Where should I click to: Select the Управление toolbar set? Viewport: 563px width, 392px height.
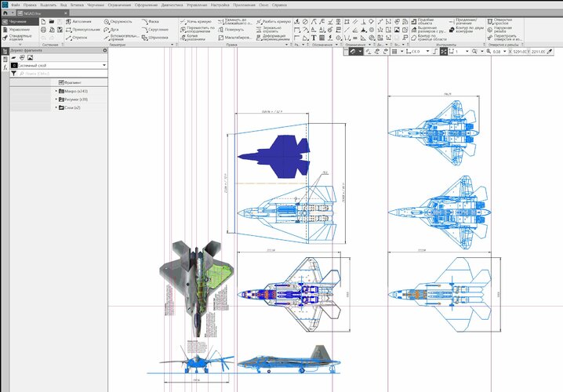click(x=20, y=30)
